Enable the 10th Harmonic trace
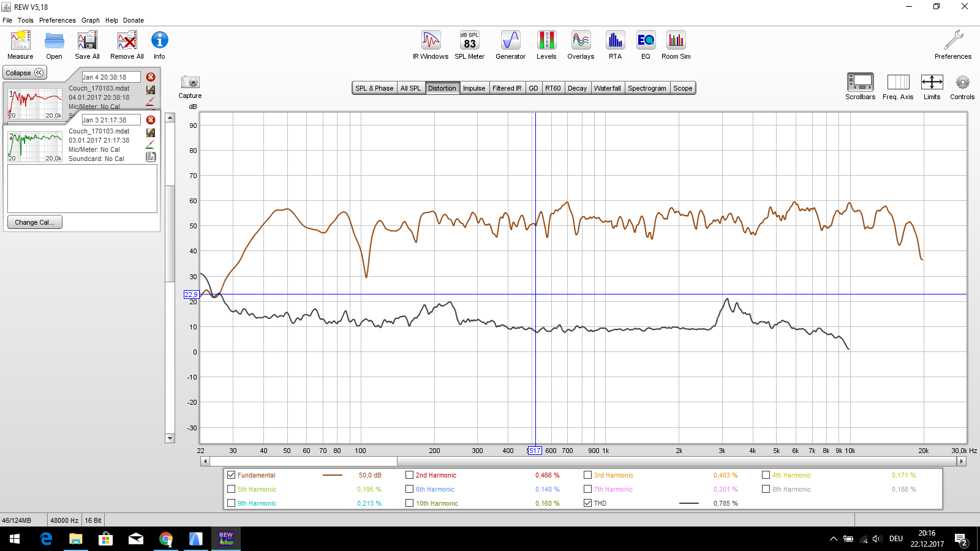Screen dimensions: 980x551 [409, 503]
